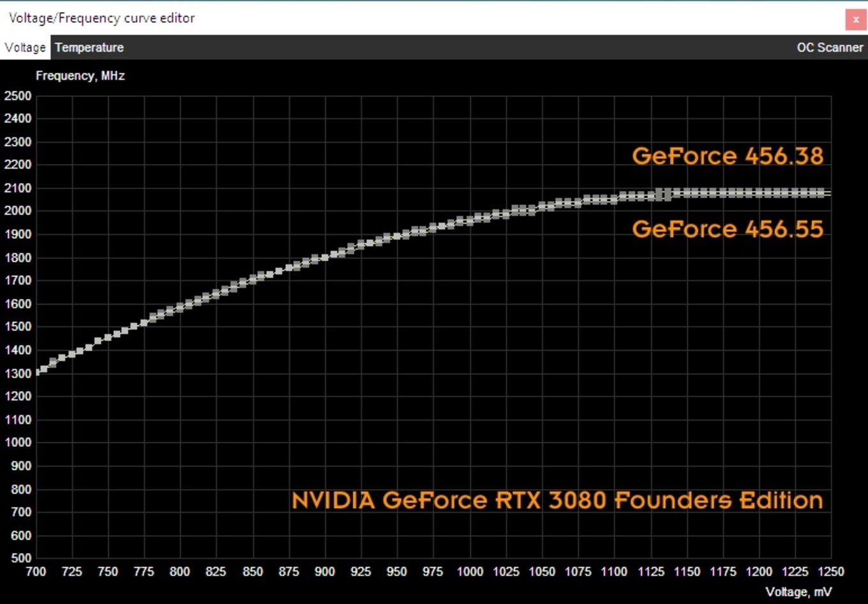Select the curve point at 1000 mV

[470, 221]
